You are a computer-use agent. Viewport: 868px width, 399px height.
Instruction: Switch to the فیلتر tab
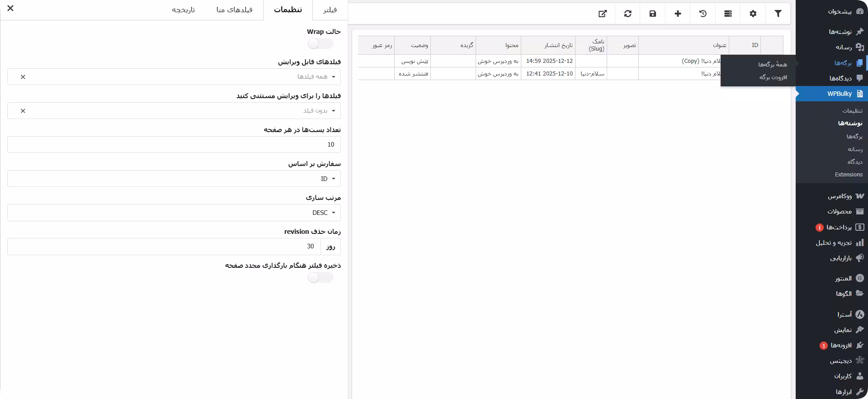[x=330, y=10]
